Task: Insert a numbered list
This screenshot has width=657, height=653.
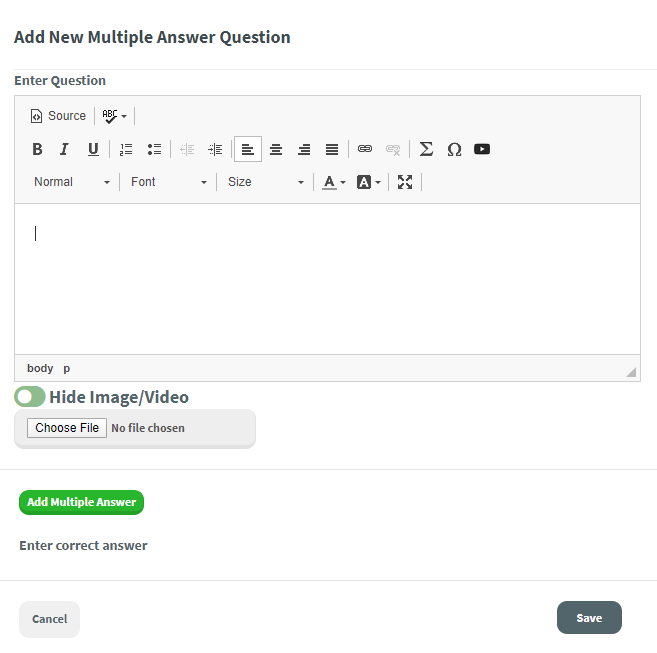Action: 126,149
